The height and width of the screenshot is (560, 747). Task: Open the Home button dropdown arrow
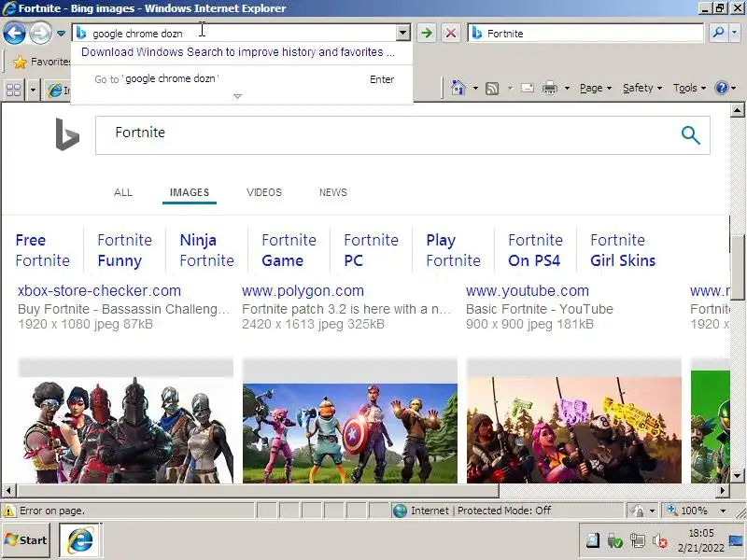[x=475, y=88]
